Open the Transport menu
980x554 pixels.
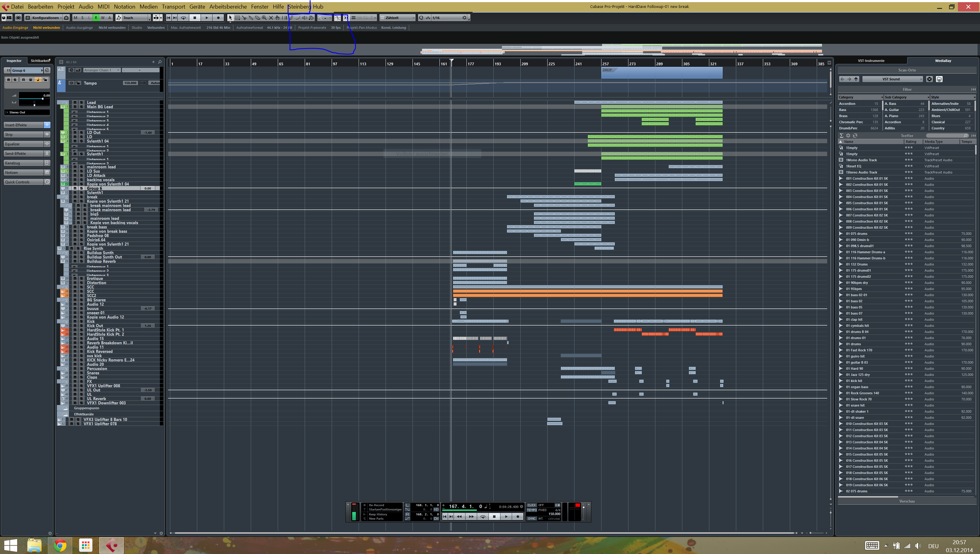[x=173, y=6]
